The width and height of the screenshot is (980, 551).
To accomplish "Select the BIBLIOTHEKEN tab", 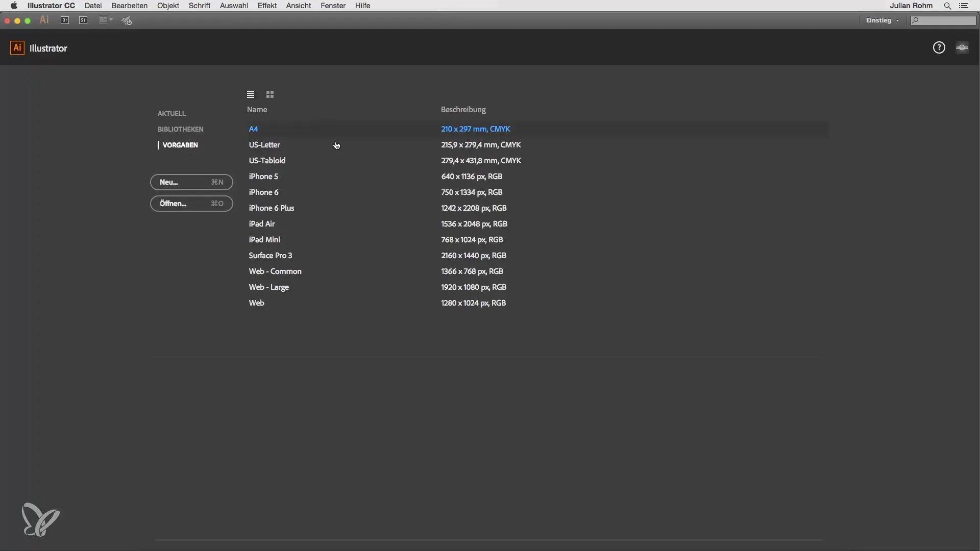I will click(x=180, y=129).
